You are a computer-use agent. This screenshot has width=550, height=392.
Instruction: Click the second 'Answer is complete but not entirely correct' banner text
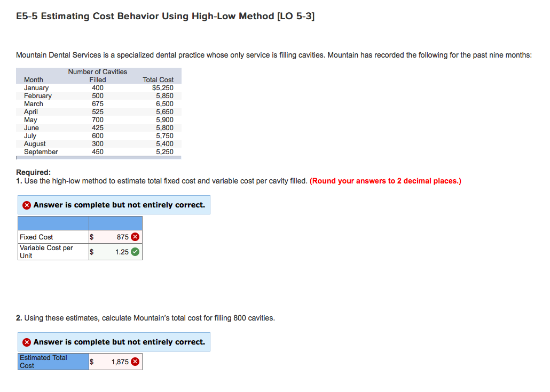click(x=119, y=342)
